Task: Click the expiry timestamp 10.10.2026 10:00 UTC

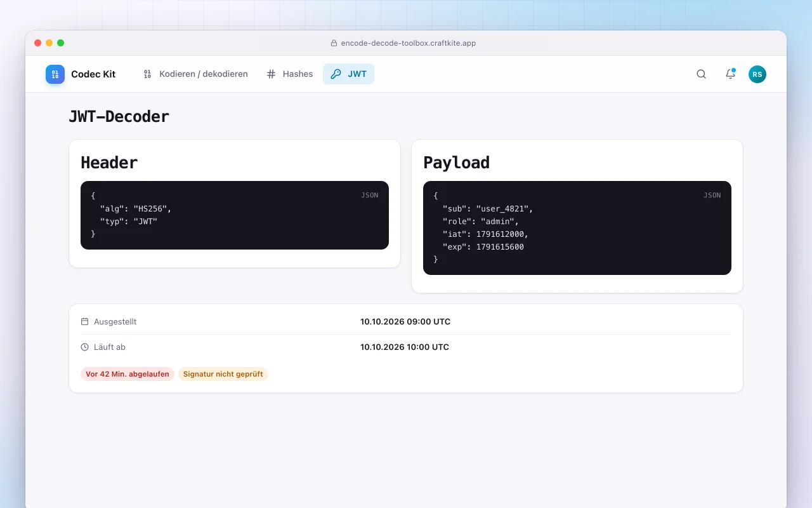Action: coord(405,347)
